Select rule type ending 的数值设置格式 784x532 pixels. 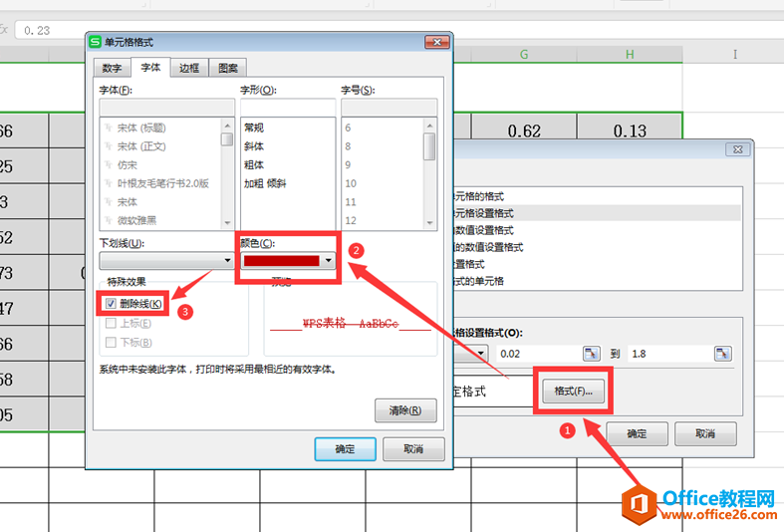[x=597, y=247]
